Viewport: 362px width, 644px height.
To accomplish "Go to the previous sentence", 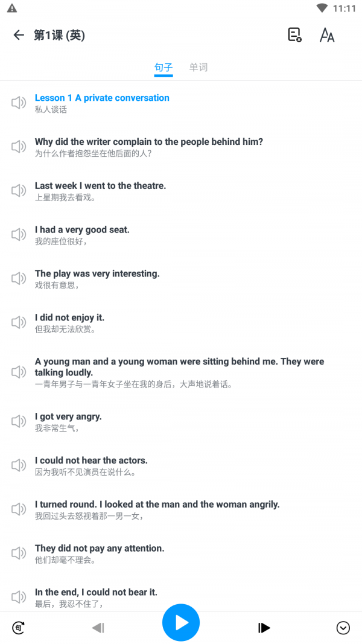I will 98,628.
